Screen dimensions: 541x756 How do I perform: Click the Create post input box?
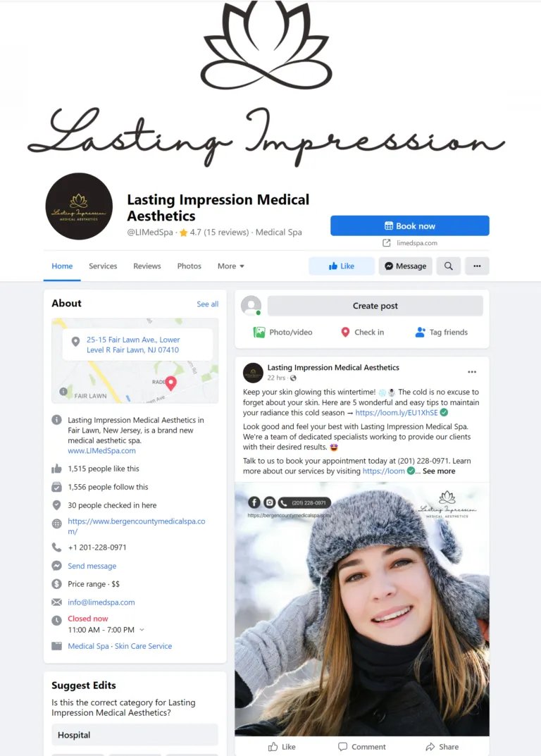click(375, 306)
